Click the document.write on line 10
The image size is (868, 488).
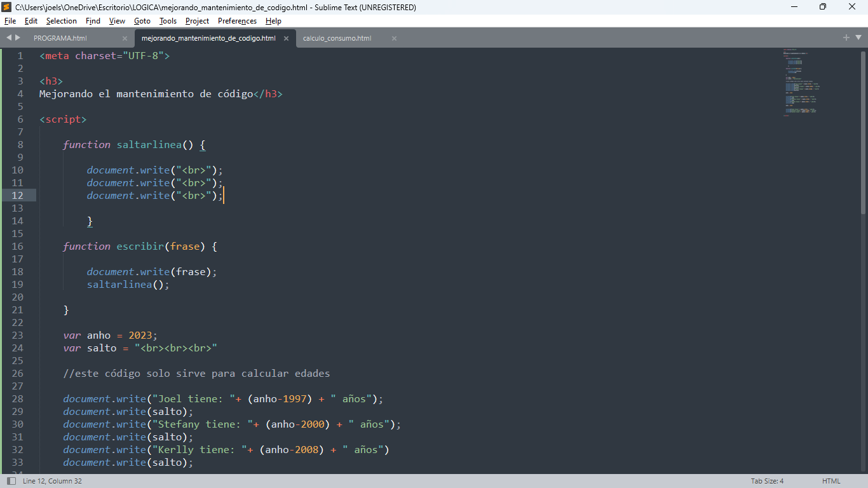point(128,170)
